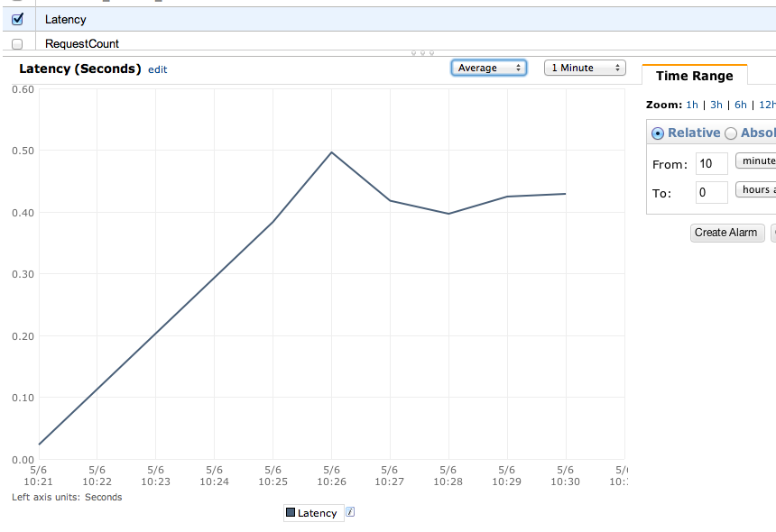Zoom to 3h time range
Viewport: 776px width, 532px height.
tap(716, 105)
